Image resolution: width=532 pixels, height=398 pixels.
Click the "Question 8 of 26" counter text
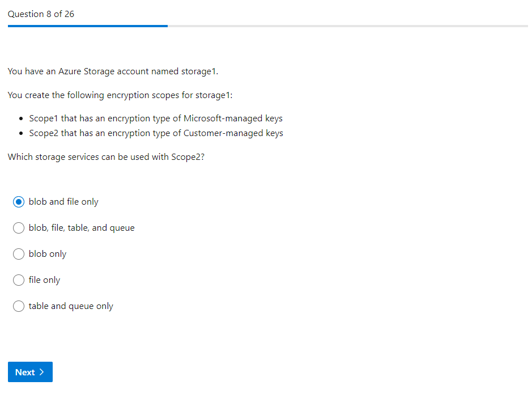[x=41, y=14]
